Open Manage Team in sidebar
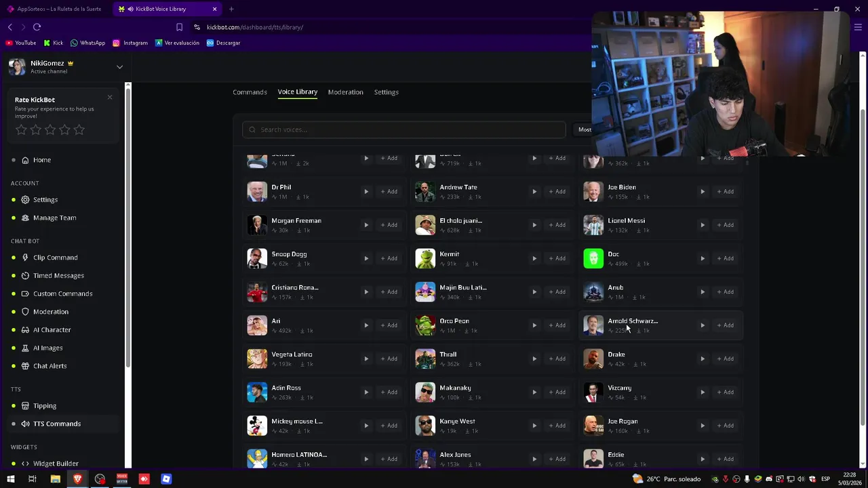 54,218
